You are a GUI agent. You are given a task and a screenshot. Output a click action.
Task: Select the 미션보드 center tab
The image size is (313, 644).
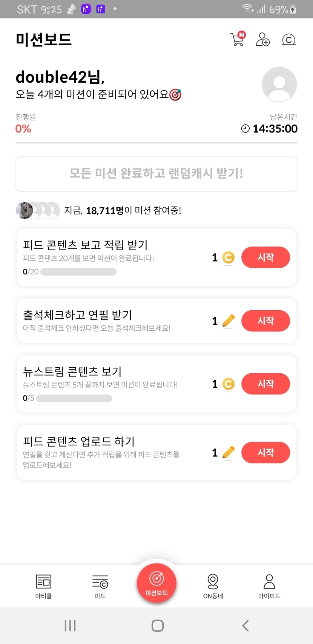click(156, 582)
